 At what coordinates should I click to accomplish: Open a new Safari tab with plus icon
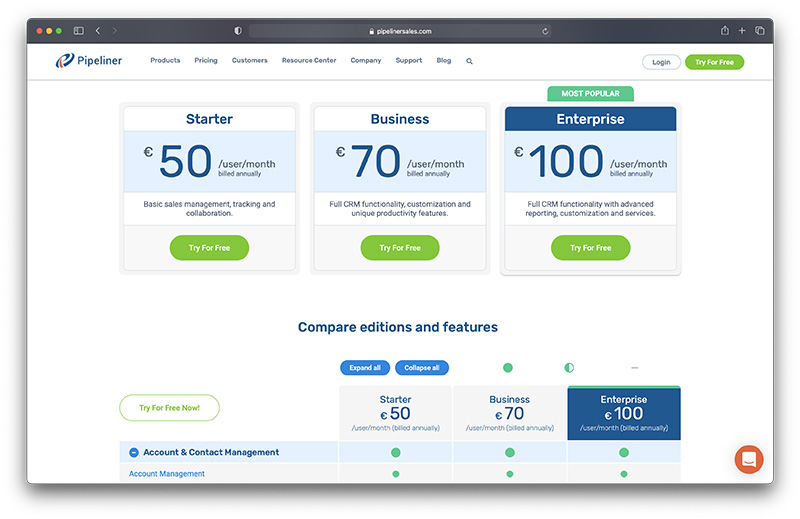tap(742, 31)
